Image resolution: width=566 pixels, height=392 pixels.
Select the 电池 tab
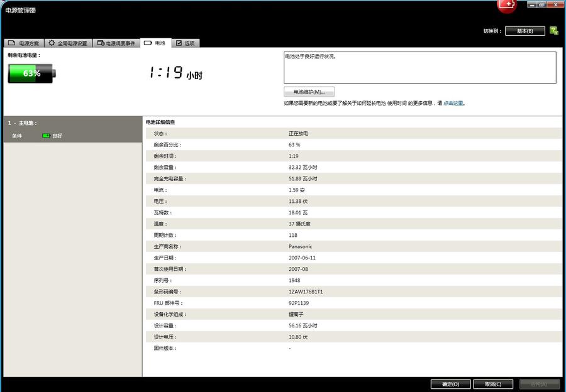pos(155,43)
